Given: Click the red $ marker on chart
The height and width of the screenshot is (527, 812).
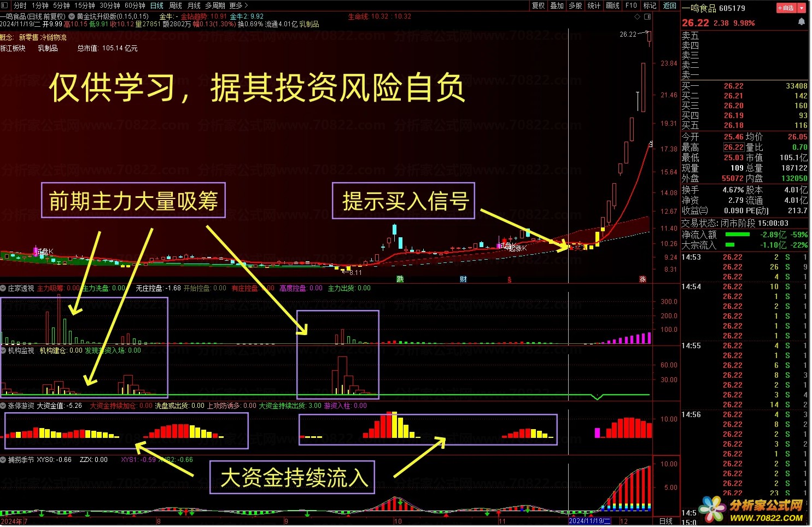Looking at the screenshot, I should point(510,279).
